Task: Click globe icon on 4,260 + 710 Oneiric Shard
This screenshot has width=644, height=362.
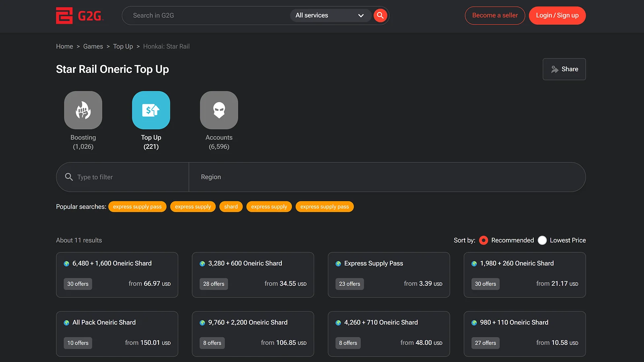Action: 338,323
